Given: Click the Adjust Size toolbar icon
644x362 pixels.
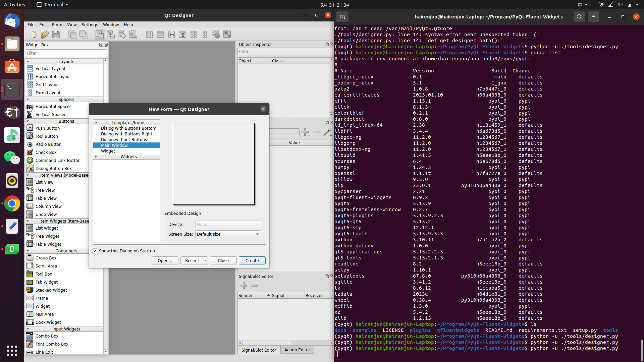Looking at the screenshot, I should click(x=227, y=35).
